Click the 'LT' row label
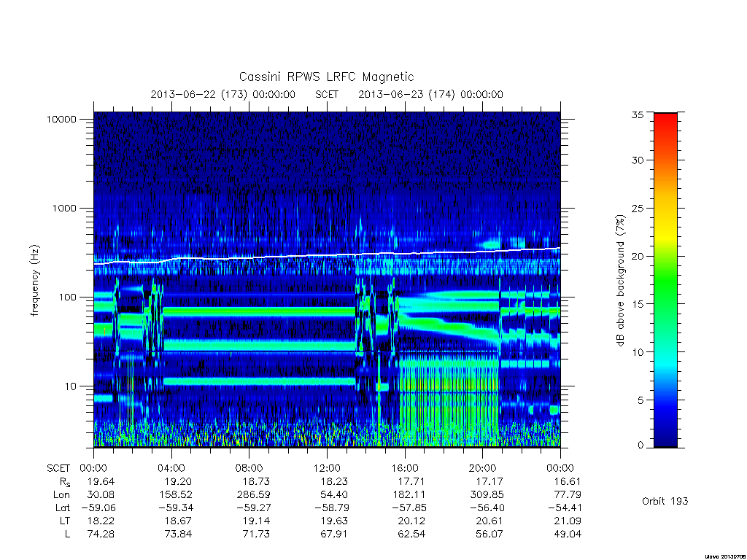This screenshot has width=747, height=560. coord(65,521)
